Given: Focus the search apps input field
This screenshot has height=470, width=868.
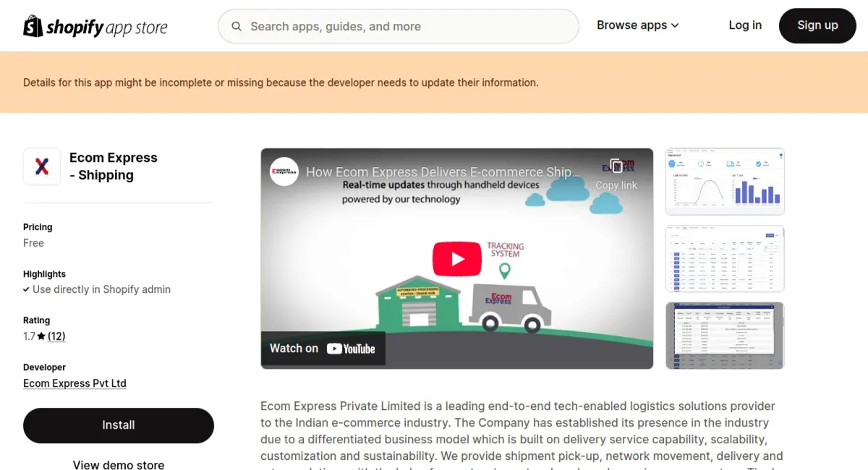Looking at the screenshot, I should (399, 26).
